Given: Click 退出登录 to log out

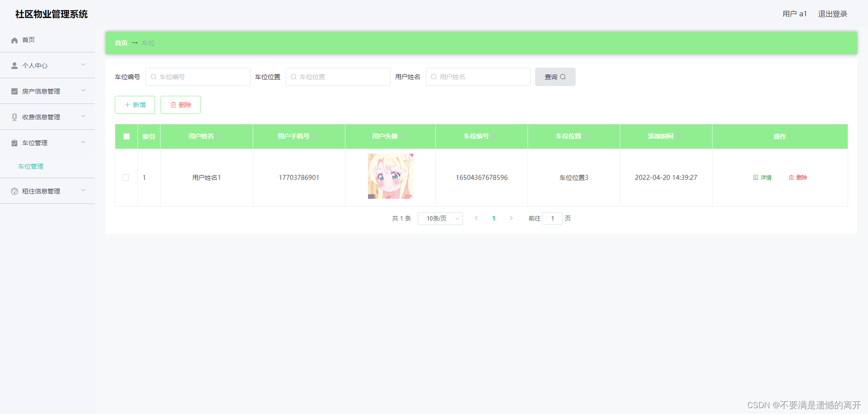Looking at the screenshot, I should (x=832, y=14).
